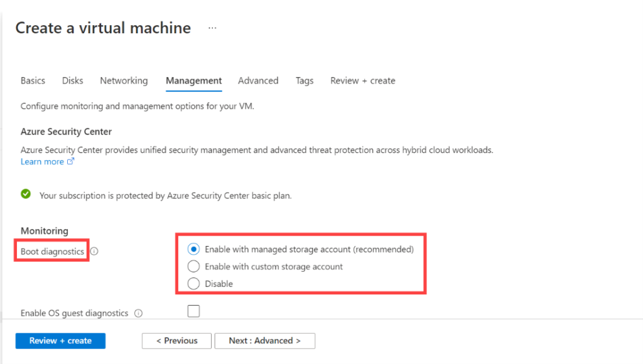The height and width of the screenshot is (364, 643).
Task: Click the info icon next to Boot diagnostics
Action: (94, 252)
